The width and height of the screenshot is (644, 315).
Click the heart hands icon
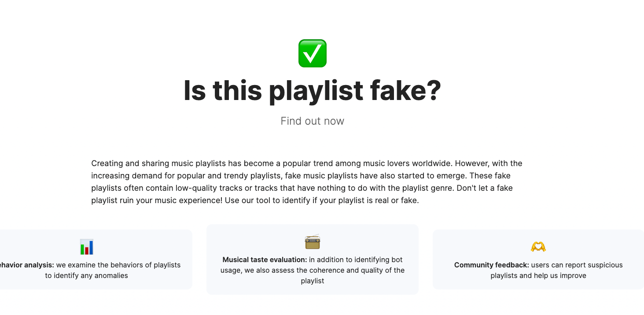(538, 247)
